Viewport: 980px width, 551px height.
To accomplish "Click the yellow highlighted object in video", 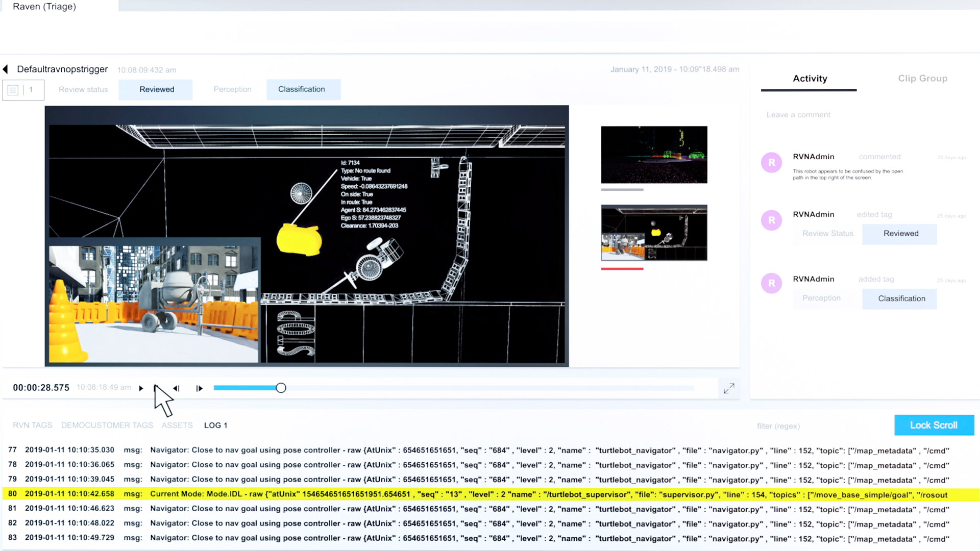I will (x=299, y=240).
